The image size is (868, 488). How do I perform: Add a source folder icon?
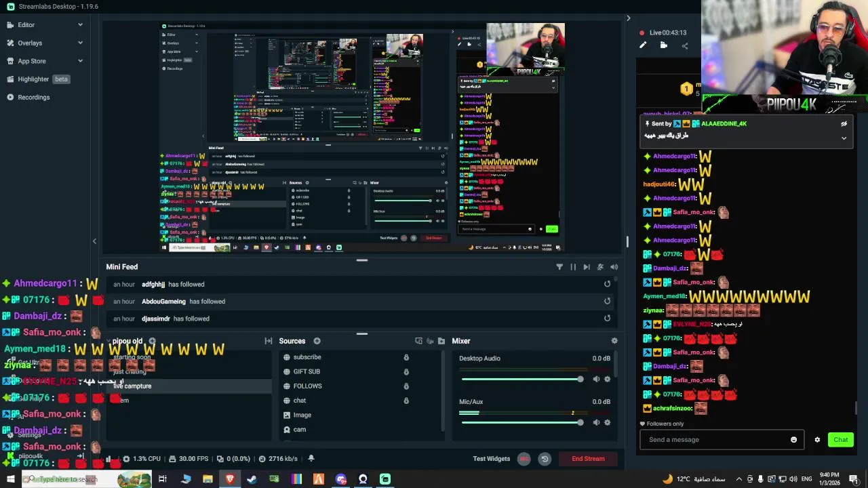[x=441, y=341]
